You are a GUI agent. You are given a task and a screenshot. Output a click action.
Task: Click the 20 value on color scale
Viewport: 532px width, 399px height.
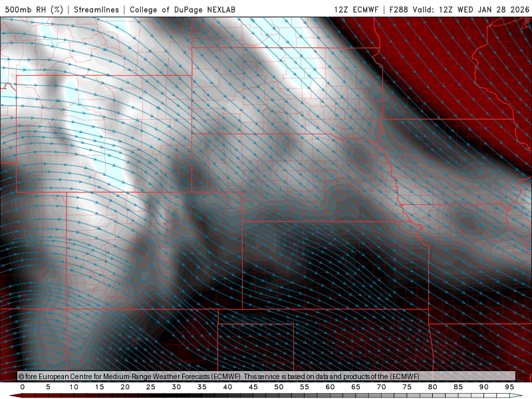[125, 387]
